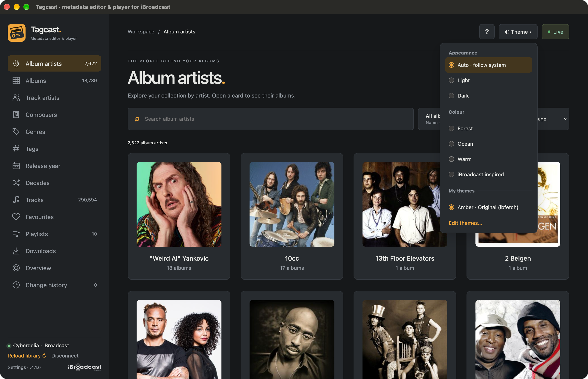The width and height of the screenshot is (588, 379).
Task: Open the 10cc artist card
Action: click(x=292, y=216)
